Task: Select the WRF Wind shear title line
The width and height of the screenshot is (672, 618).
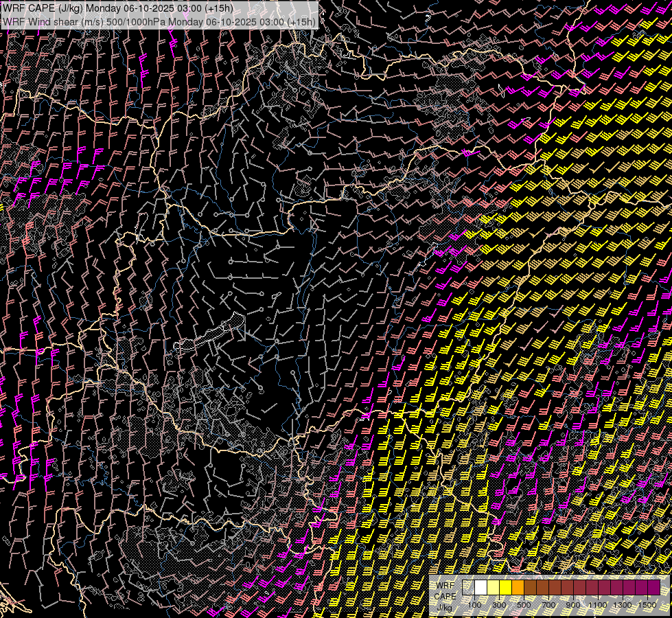Action: [159, 21]
